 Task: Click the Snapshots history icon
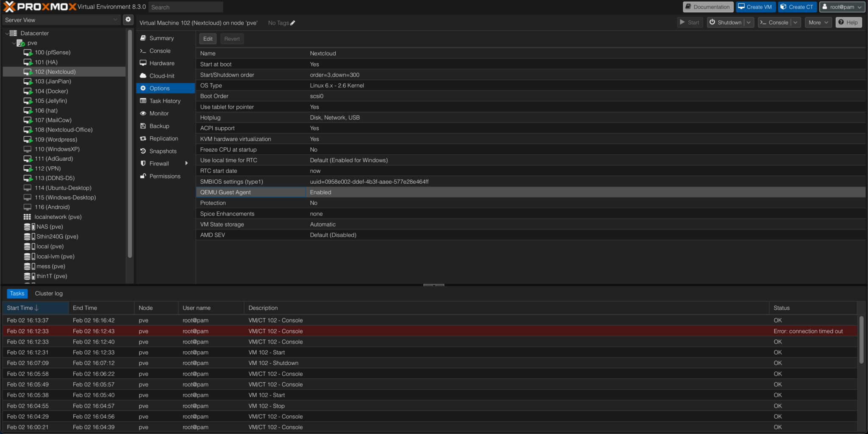coord(143,151)
